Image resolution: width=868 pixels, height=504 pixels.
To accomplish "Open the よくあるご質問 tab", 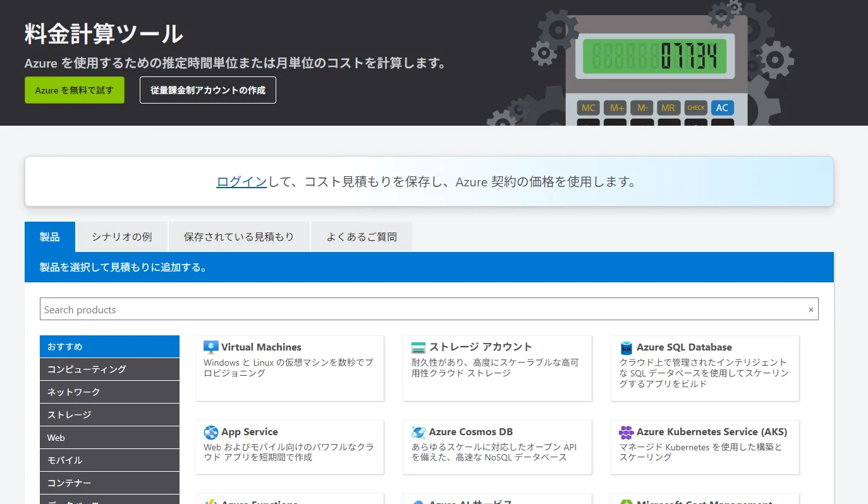I will tap(362, 237).
